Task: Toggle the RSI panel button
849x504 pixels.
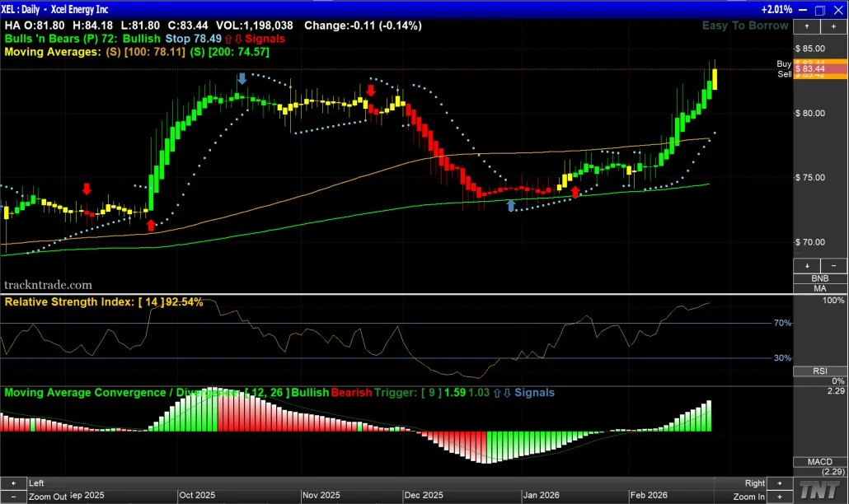Action: pos(819,371)
